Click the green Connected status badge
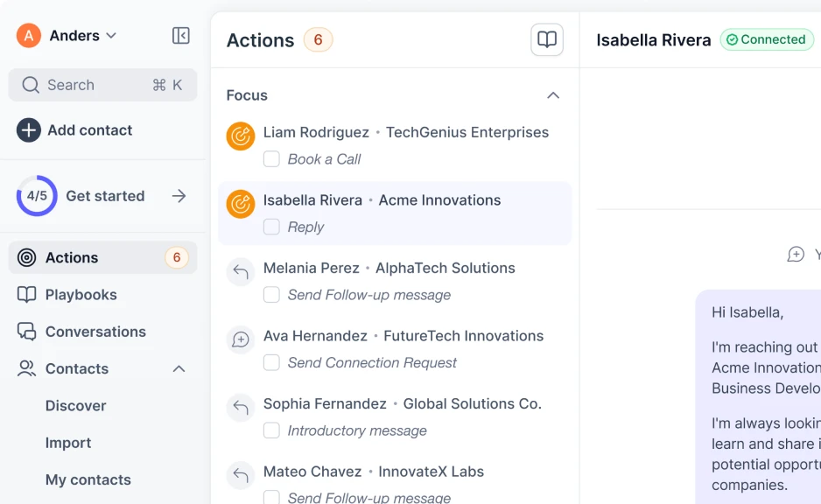Viewport: 821px width, 504px height. coord(767,39)
